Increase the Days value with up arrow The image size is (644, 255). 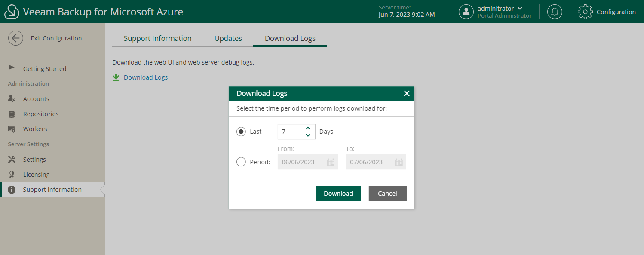point(308,128)
